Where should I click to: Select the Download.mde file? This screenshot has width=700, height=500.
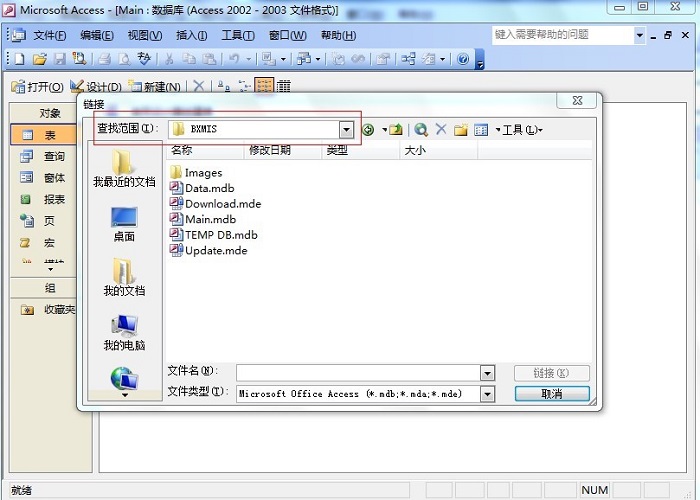[216, 204]
